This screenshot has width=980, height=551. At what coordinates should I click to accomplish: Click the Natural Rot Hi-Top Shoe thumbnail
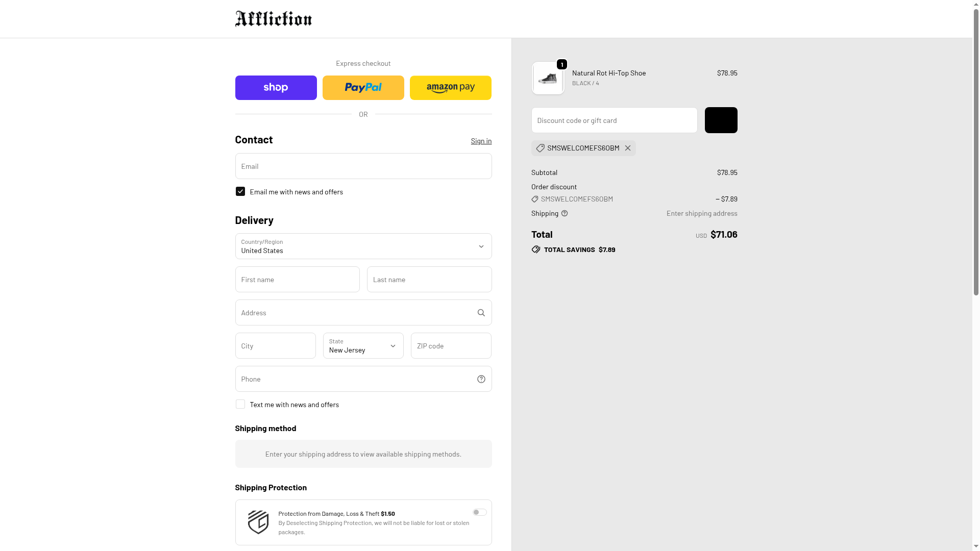point(548,78)
